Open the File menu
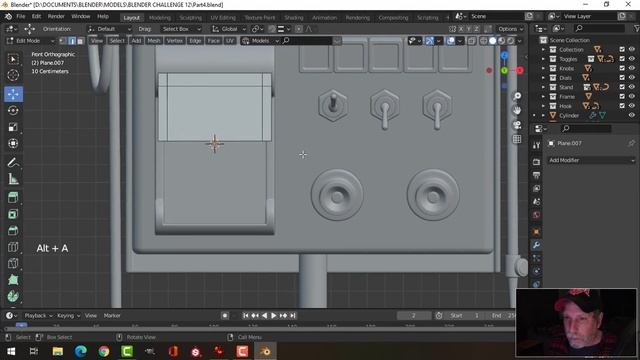 pos(21,16)
